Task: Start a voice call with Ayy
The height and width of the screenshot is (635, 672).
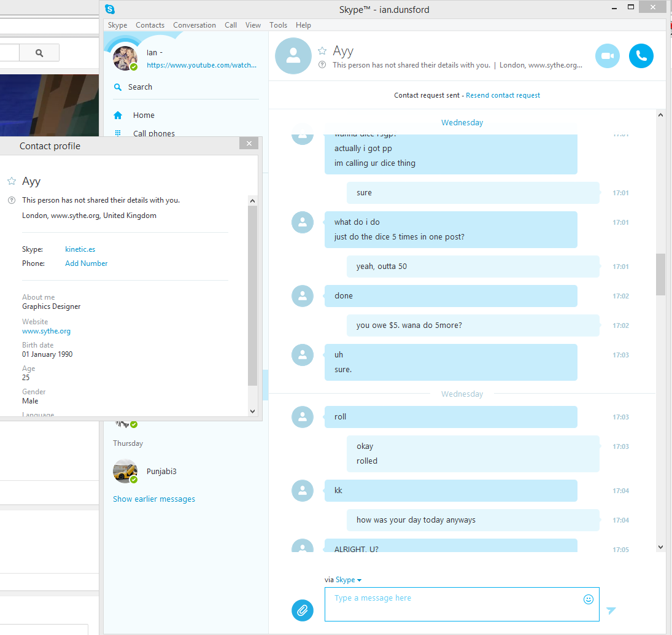Action: point(641,56)
